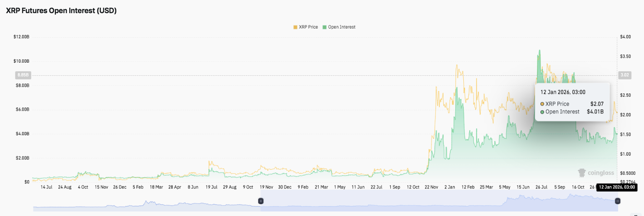This screenshot has width=644, height=216.
Task: Click the green Open Interest legend swatch
Action: coord(324,27)
